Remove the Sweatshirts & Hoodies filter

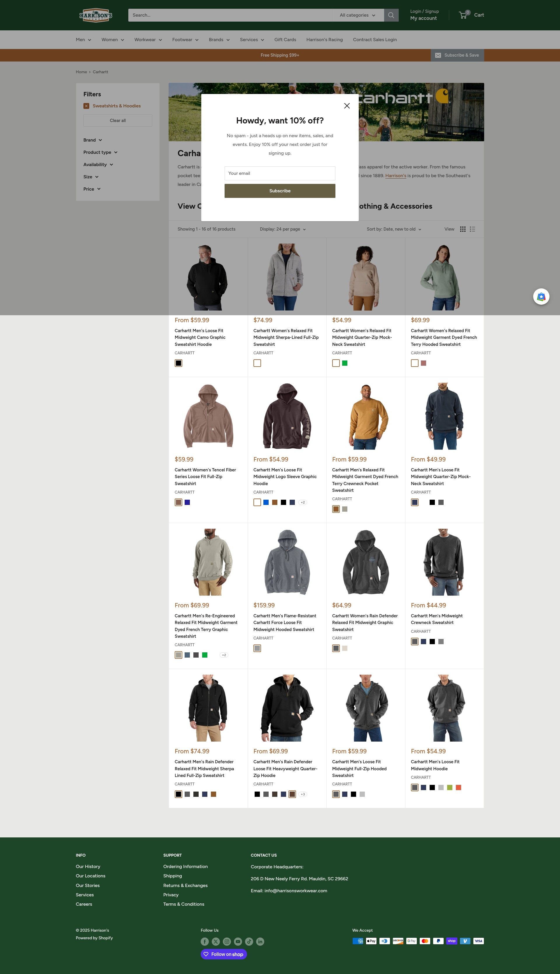(86, 106)
